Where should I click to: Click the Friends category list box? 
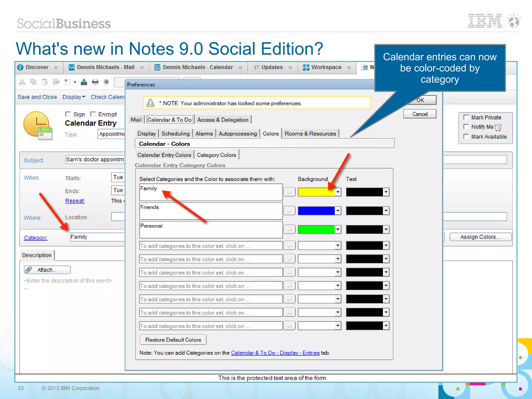coord(211,211)
